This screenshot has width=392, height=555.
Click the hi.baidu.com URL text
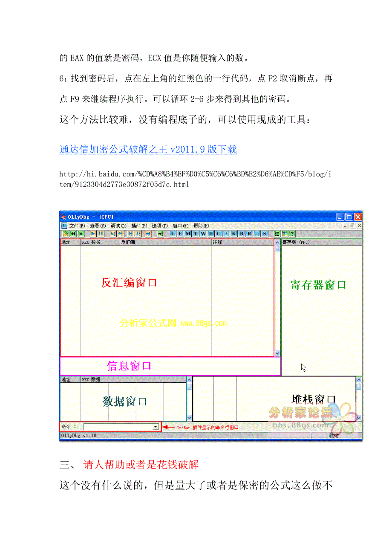tap(194, 179)
